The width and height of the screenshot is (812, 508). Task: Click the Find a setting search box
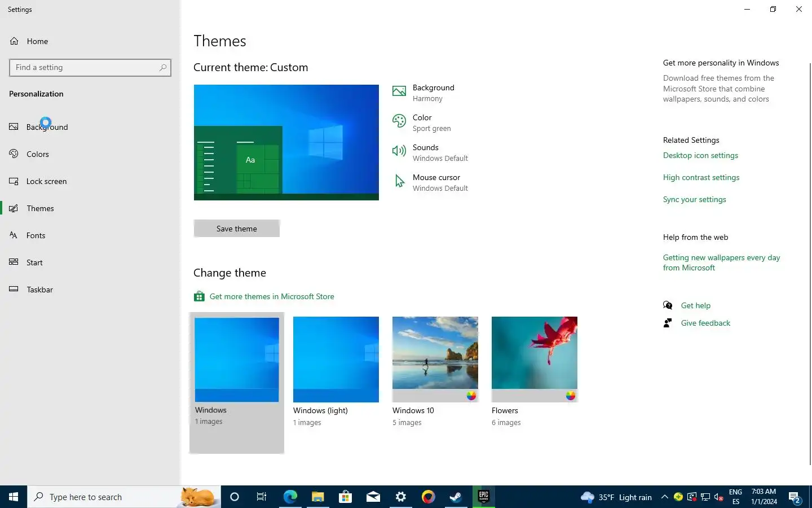90,68
